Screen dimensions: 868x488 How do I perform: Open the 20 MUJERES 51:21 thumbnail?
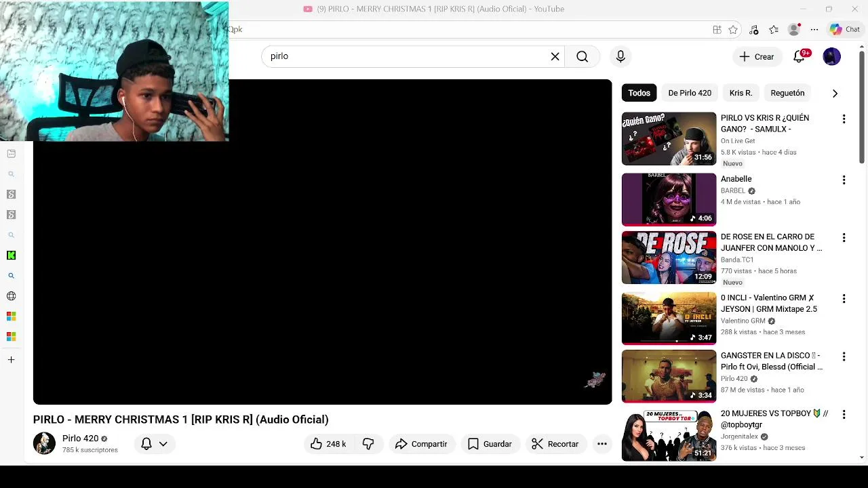[669, 434]
